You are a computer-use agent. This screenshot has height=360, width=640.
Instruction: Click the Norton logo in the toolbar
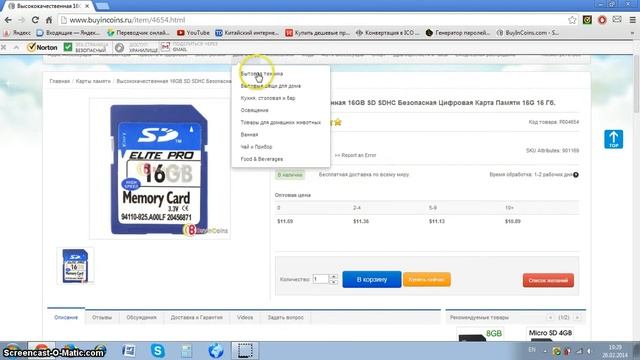point(42,47)
